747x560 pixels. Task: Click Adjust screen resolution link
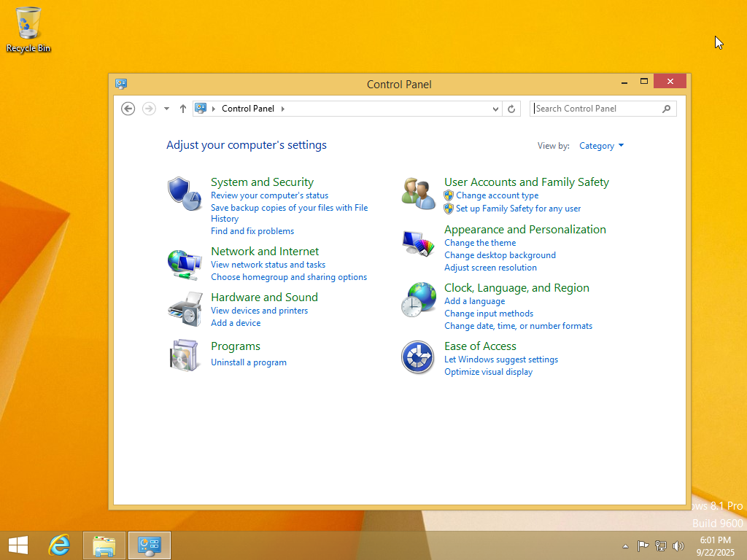[490, 268]
